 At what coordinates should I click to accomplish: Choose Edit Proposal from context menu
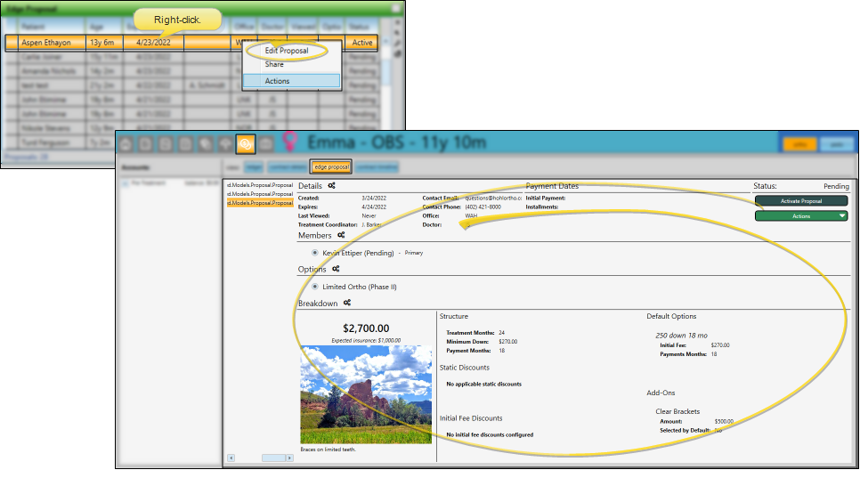(x=287, y=51)
